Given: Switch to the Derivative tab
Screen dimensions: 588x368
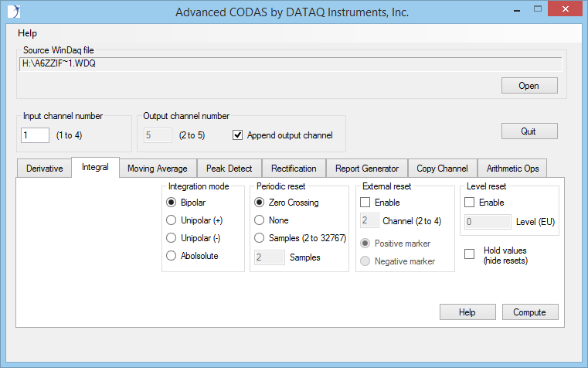Looking at the screenshot, I should [44, 169].
